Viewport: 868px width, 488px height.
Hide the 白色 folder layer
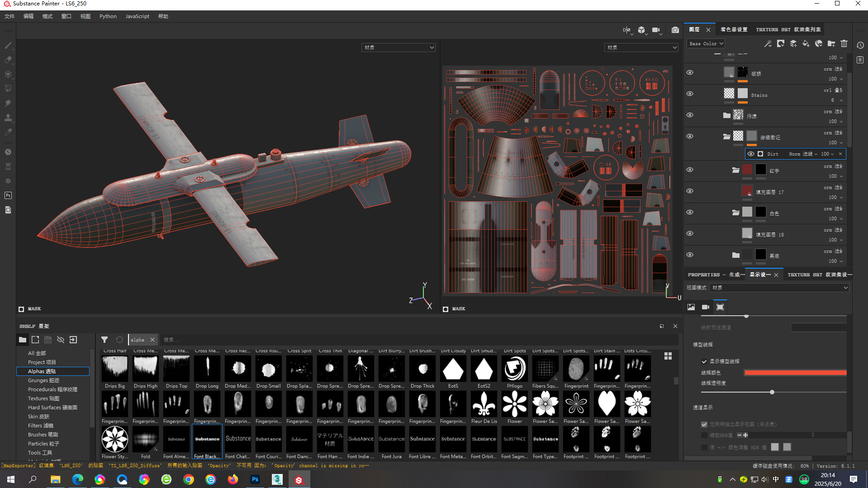[690, 212]
